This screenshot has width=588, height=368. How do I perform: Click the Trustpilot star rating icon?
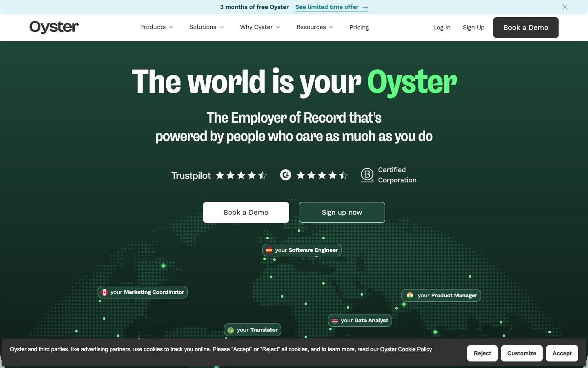coord(241,175)
